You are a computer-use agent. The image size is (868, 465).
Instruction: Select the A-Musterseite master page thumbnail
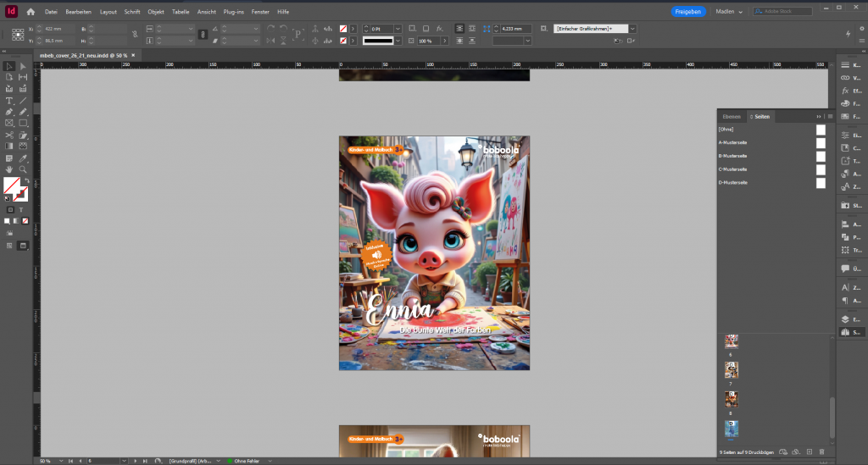820,143
